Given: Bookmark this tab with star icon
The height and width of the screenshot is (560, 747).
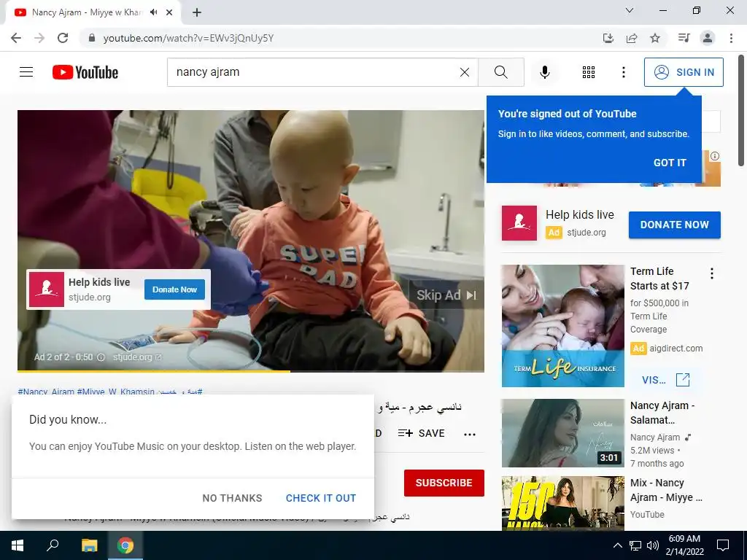Looking at the screenshot, I should coord(655,38).
